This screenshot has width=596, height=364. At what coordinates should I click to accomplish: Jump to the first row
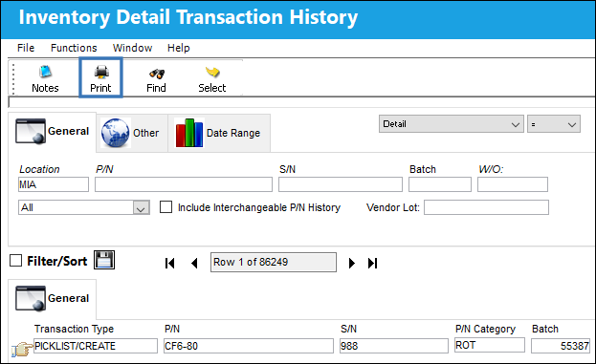[170, 263]
